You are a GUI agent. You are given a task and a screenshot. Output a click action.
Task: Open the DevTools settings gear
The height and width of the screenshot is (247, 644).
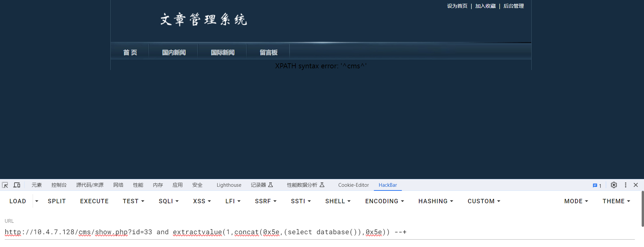coord(614,185)
